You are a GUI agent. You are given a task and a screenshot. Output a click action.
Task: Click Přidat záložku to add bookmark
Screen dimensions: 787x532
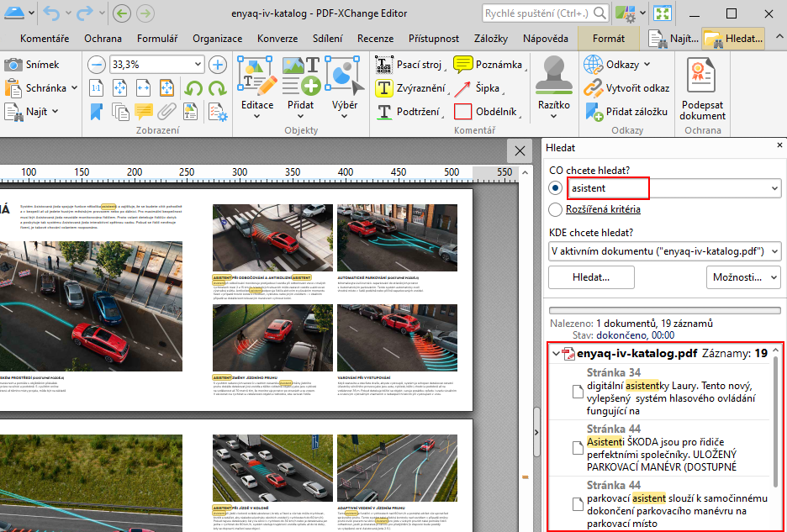tap(627, 112)
